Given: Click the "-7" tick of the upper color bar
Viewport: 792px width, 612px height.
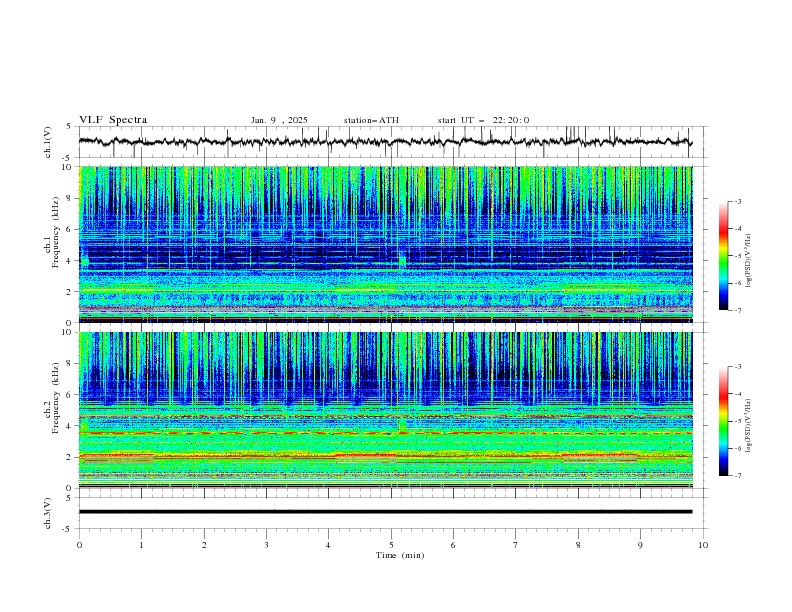Looking at the screenshot, I should click(737, 310).
